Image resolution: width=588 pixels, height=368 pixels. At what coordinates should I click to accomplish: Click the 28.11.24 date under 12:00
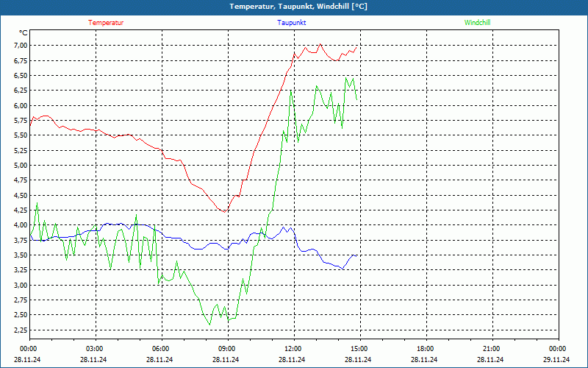pos(292,359)
